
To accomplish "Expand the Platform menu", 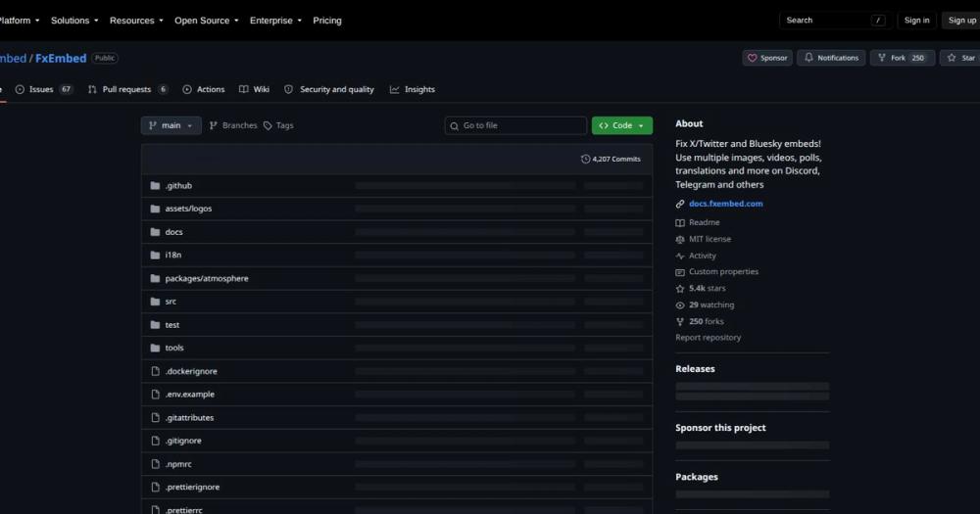I will [x=19, y=21].
